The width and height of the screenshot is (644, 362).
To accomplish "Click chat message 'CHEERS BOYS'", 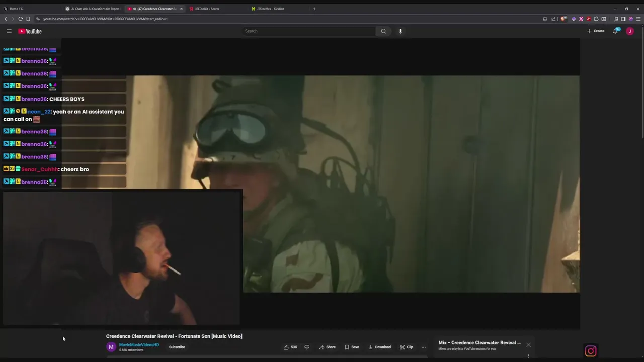I will (x=66, y=99).
